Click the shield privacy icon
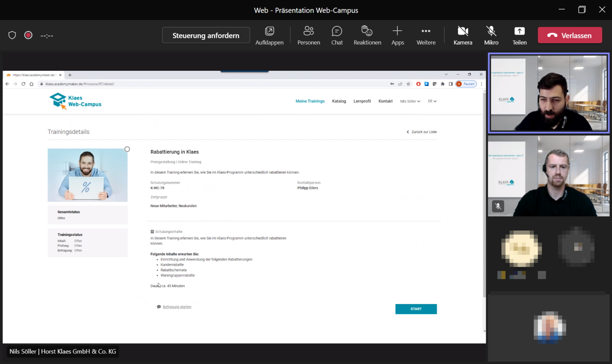The height and width of the screenshot is (364, 612). tap(12, 35)
